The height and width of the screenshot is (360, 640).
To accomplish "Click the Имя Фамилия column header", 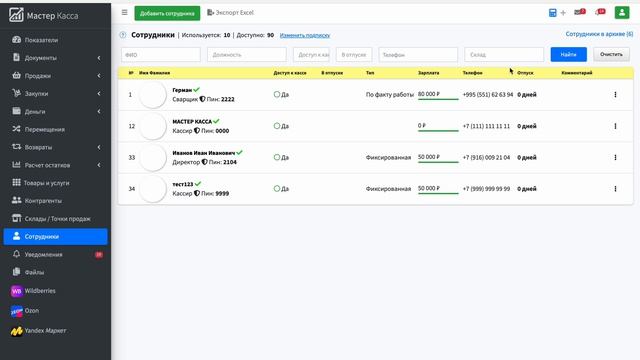I will [154, 73].
